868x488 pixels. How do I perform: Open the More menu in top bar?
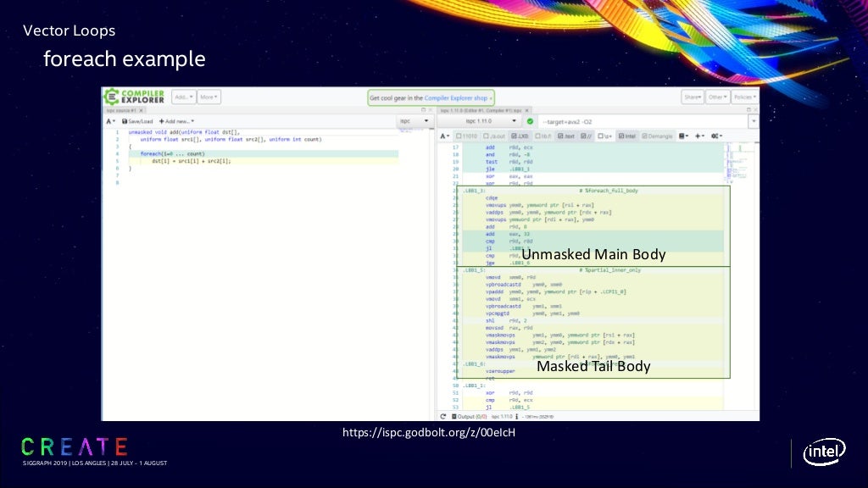click(209, 97)
